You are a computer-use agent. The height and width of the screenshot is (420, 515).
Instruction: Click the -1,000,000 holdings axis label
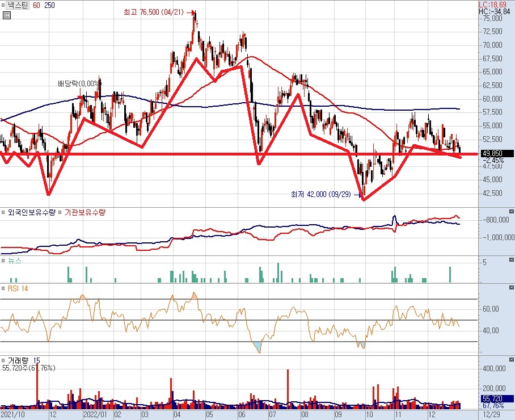click(497, 237)
